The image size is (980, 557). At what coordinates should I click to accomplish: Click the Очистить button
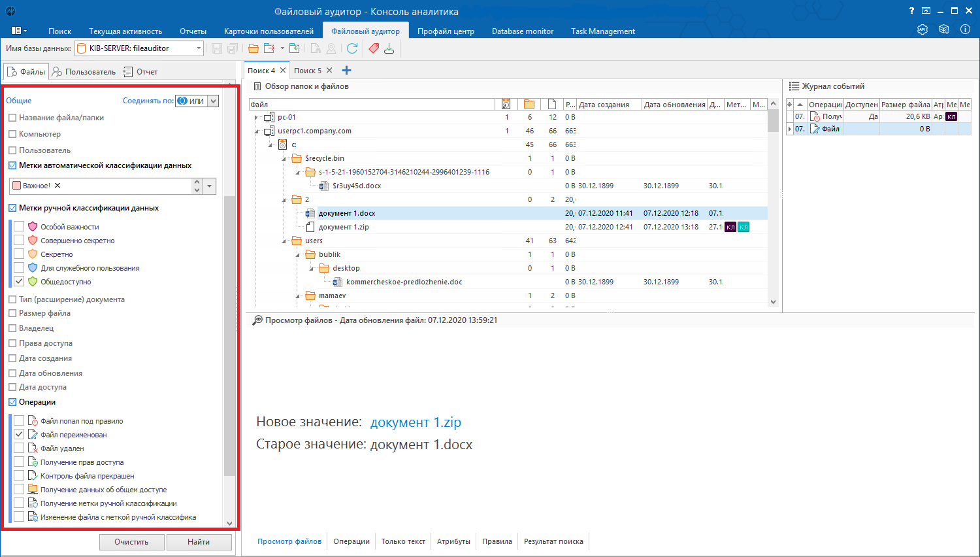point(131,542)
